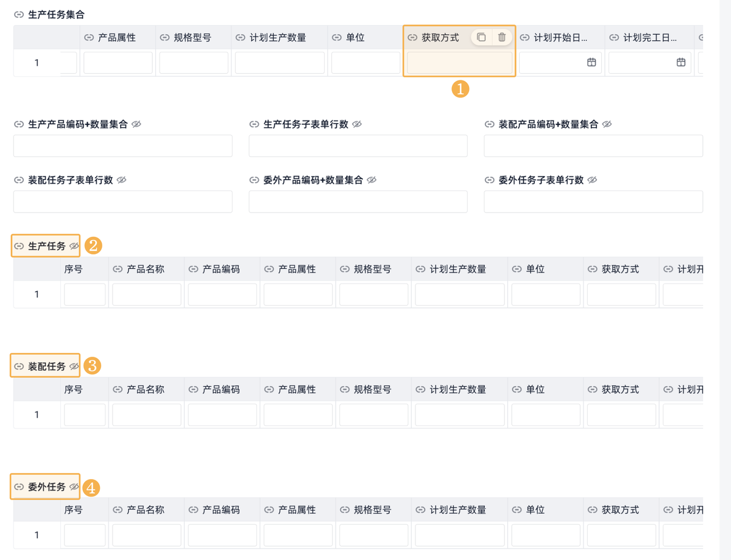
Task: Click the 单位 cell in 生产任务集合 row
Action: point(365,63)
